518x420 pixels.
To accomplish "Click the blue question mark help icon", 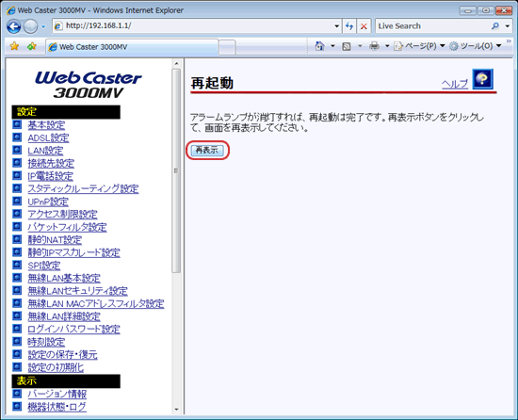I will tap(482, 79).
